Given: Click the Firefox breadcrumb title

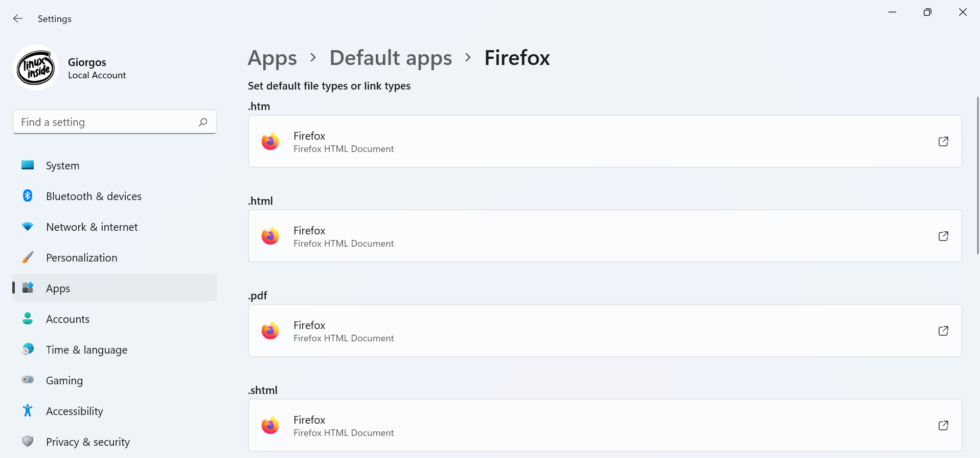Looking at the screenshot, I should [x=517, y=58].
